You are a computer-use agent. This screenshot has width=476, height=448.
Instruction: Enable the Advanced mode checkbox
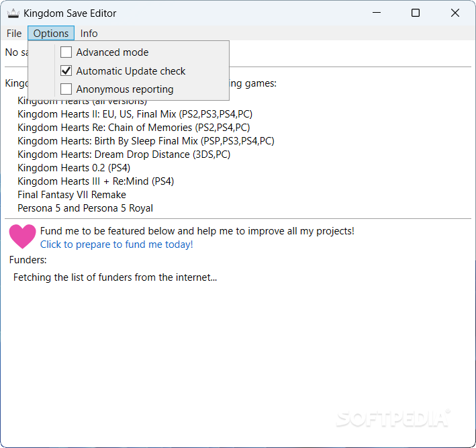click(66, 52)
